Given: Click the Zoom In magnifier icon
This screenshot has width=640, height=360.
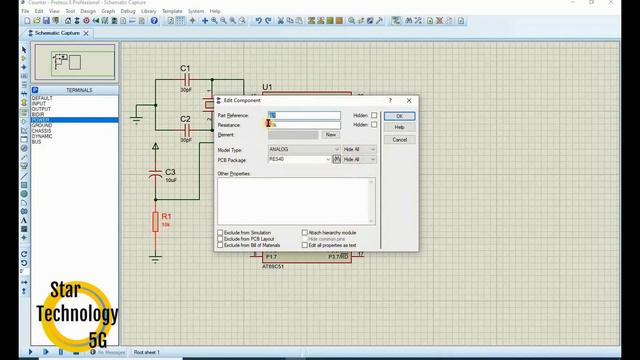Looking at the screenshot, I should (214, 20).
